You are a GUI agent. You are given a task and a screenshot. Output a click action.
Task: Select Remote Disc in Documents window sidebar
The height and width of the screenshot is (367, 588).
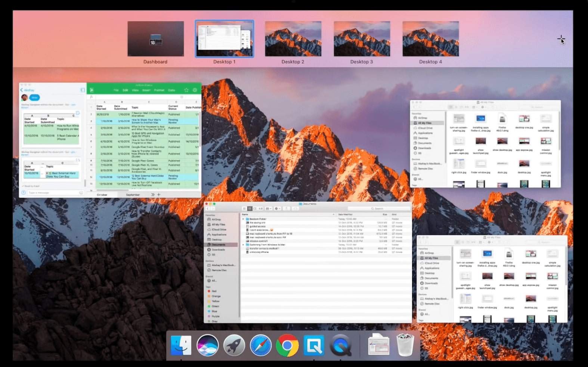point(219,270)
